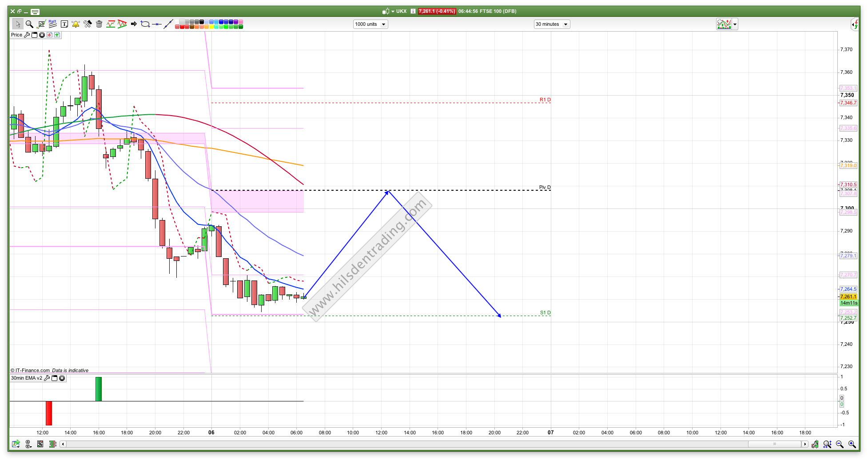Click the info button beside UKX

point(413,11)
